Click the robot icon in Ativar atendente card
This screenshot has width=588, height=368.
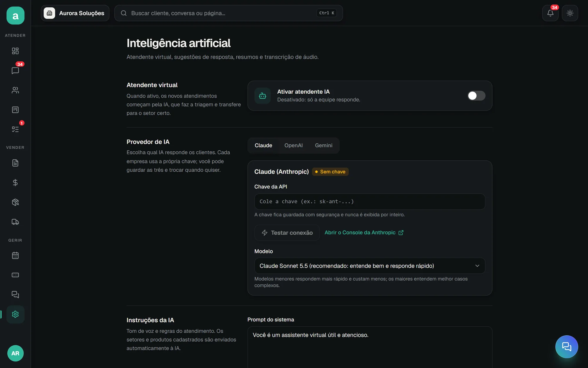click(x=263, y=96)
